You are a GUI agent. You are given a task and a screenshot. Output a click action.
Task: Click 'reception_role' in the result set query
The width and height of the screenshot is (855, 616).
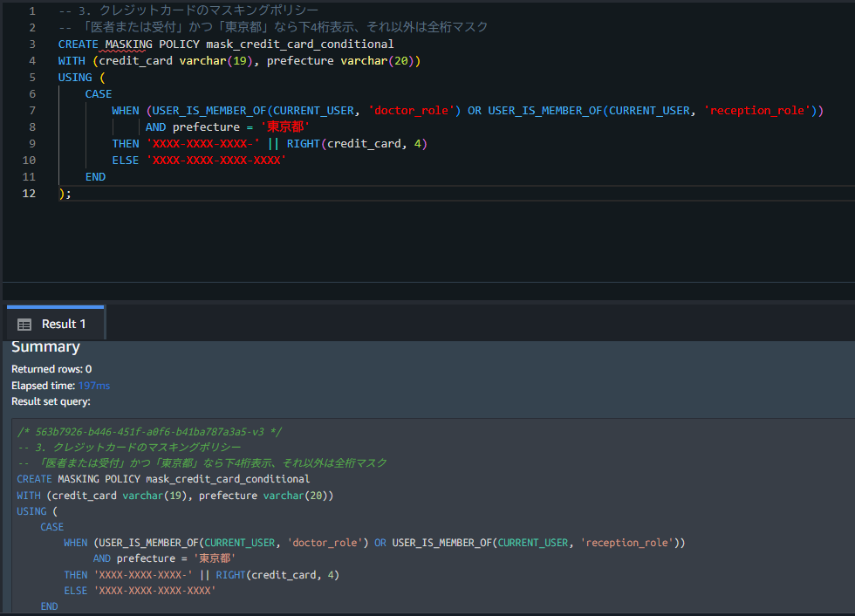pos(626,543)
